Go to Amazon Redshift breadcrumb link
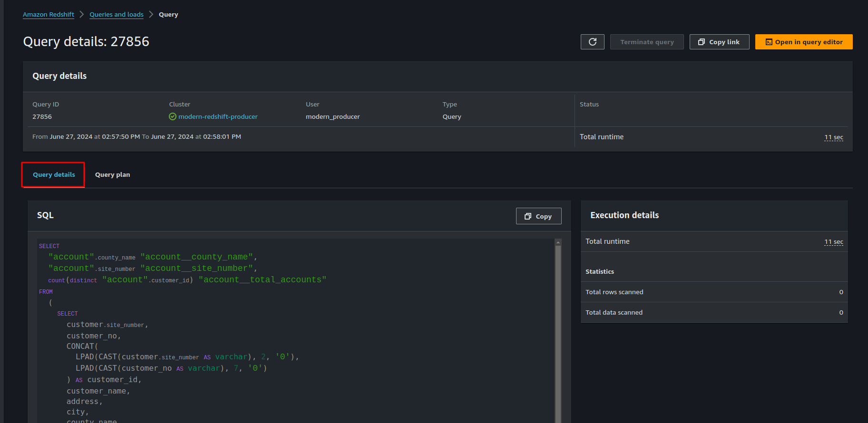Image resolution: width=868 pixels, height=423 pixels. click(x=49, y=14)
